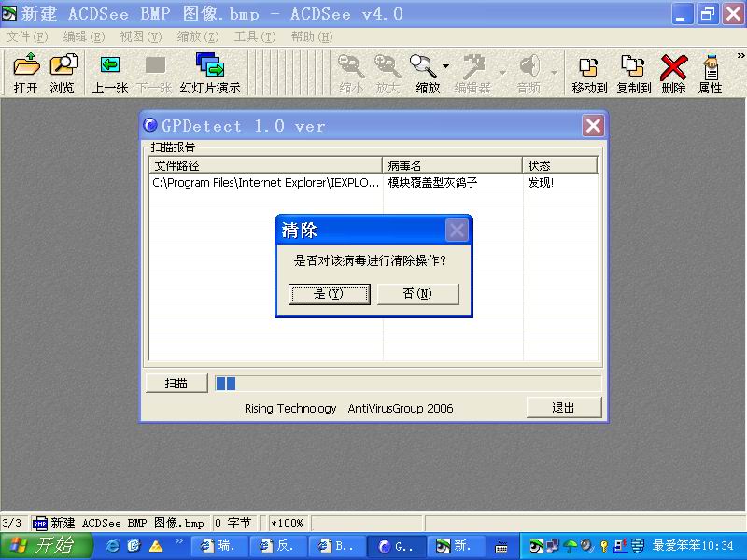Image resolution: width=747 pixels, height=560 pixels.
Task: Click the green umbrella tray icon
Action: 571,546
